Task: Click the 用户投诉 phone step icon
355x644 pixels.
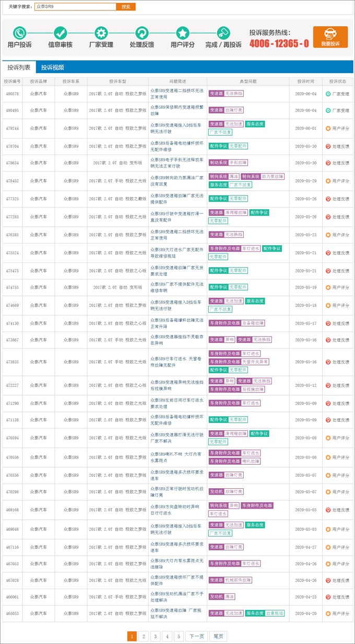Action: click(x=20, y=33)
